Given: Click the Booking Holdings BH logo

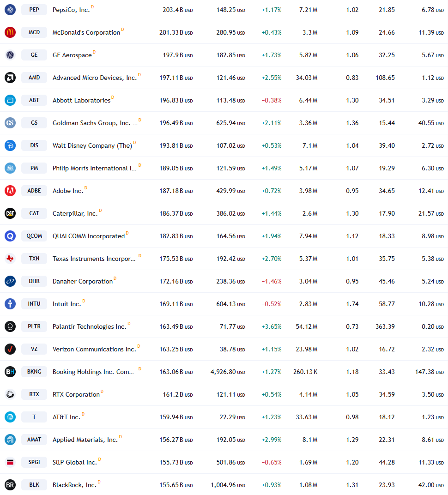Looking at the screenshot, I should [x=10, y=372].
